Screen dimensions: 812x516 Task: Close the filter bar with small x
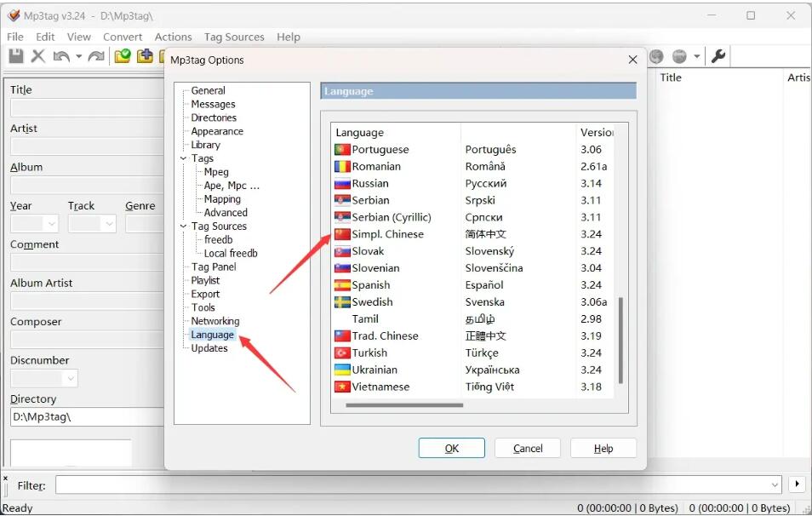(x=5, y=478)
